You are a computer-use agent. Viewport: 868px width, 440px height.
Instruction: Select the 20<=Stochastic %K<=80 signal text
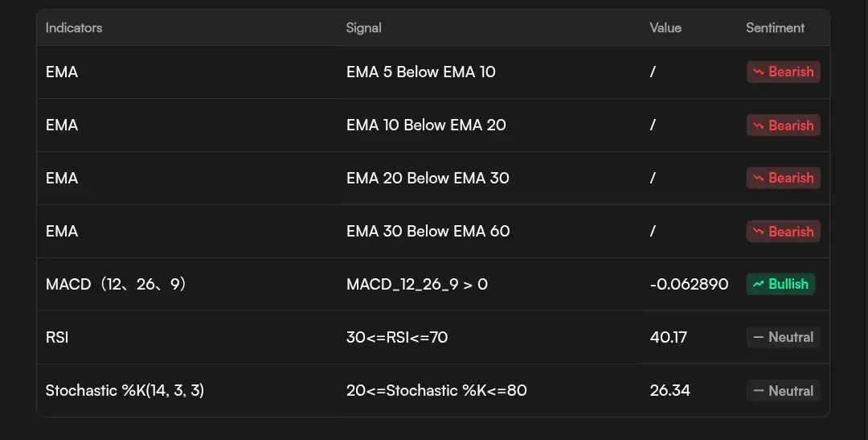436,391
